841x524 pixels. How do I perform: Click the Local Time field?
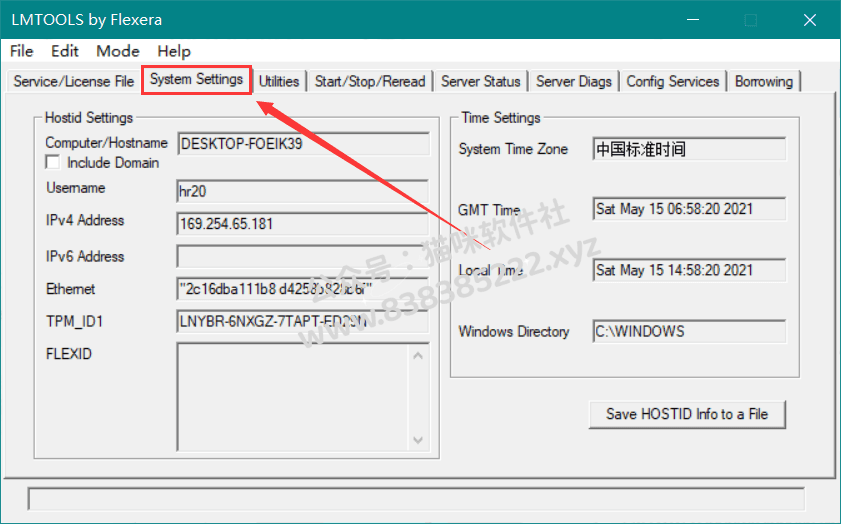pos(689,270)
